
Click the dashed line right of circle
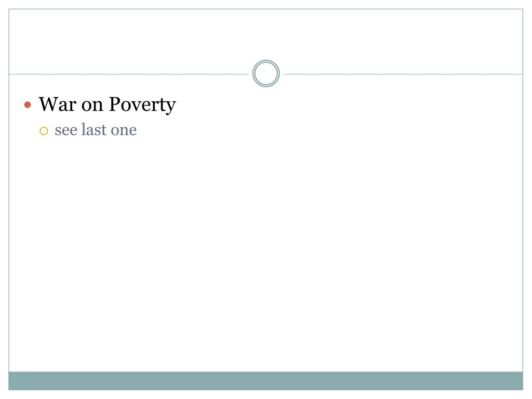coord(403,74)
